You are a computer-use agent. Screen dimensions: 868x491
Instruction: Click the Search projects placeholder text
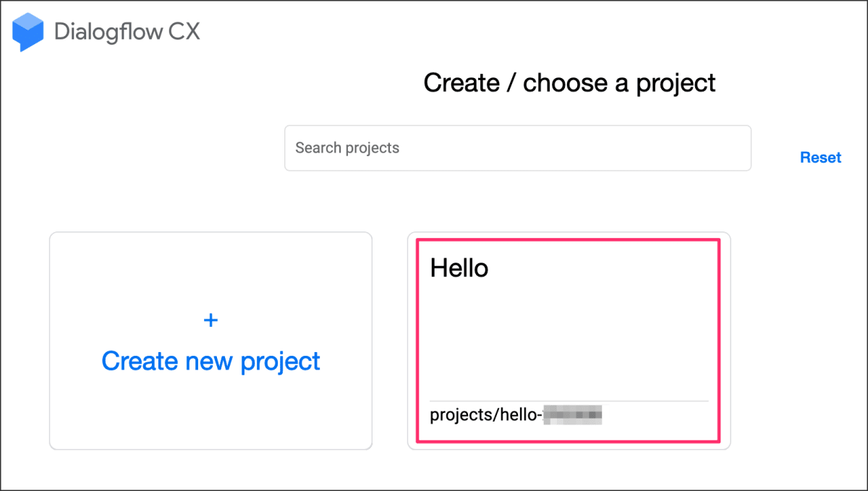pos(347,148)
